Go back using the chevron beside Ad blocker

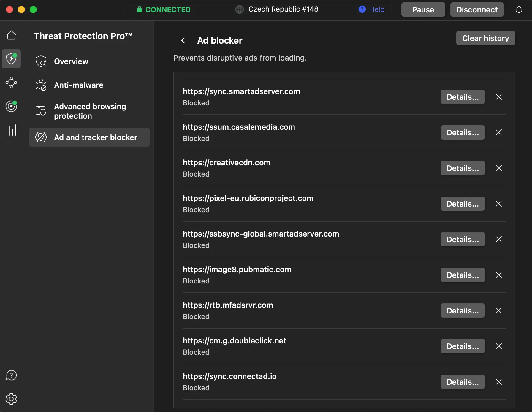click(x=183, y=40)
